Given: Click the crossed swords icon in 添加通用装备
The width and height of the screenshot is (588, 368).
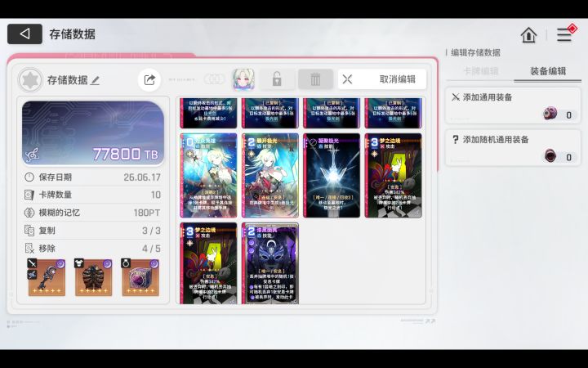Looking at the screenshot, I should coord(455,97).
